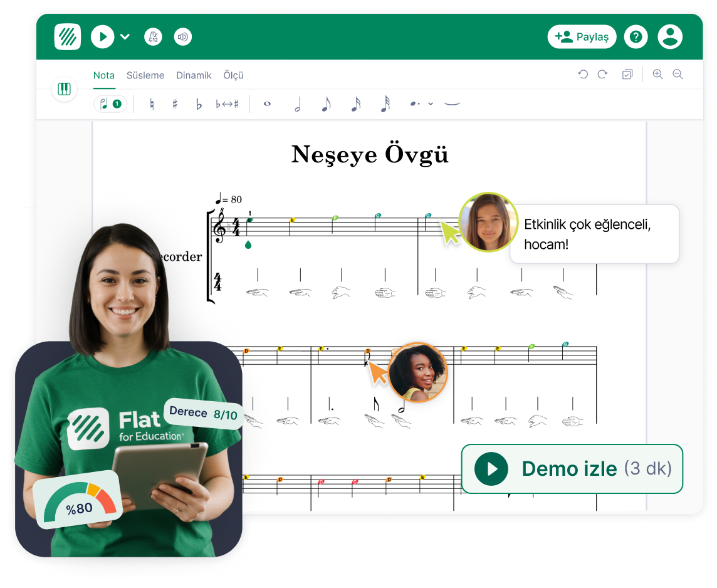
Task: Switch to the Dinamik tab
Action: tap(194, 75)
